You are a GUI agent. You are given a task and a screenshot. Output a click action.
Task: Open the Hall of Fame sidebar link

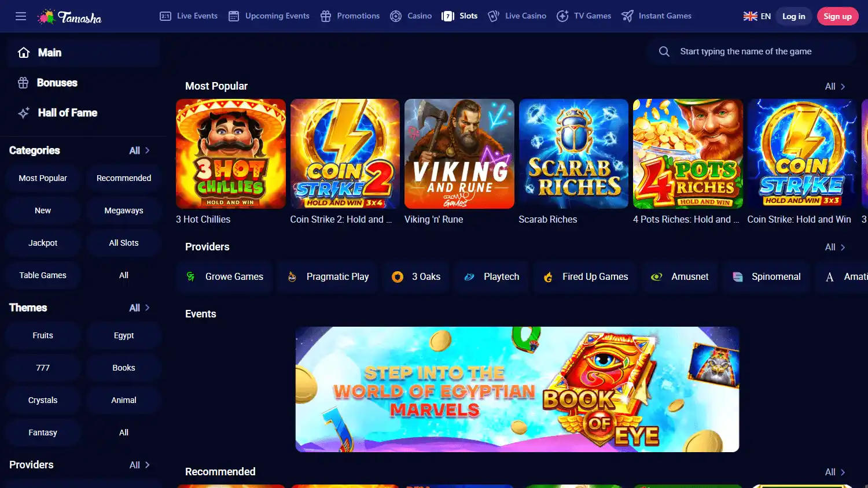pyautogui.click(x=83, y=113)
